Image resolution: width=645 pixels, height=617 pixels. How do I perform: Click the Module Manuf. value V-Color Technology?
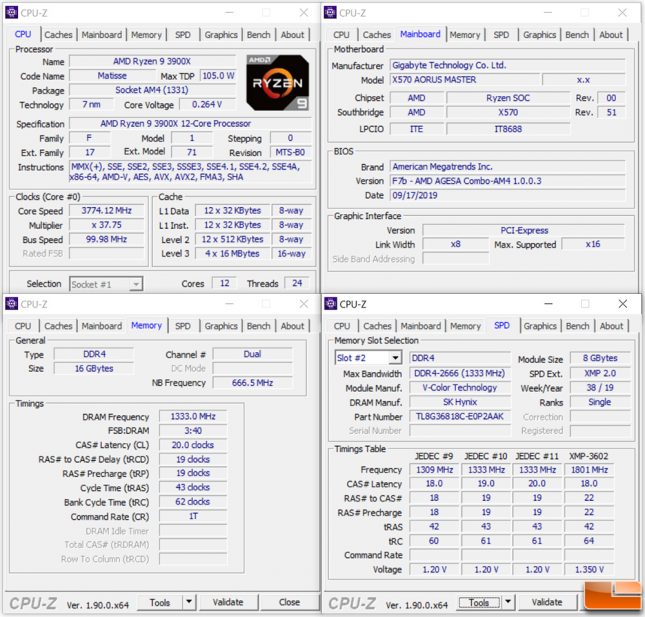coord(459,388)
